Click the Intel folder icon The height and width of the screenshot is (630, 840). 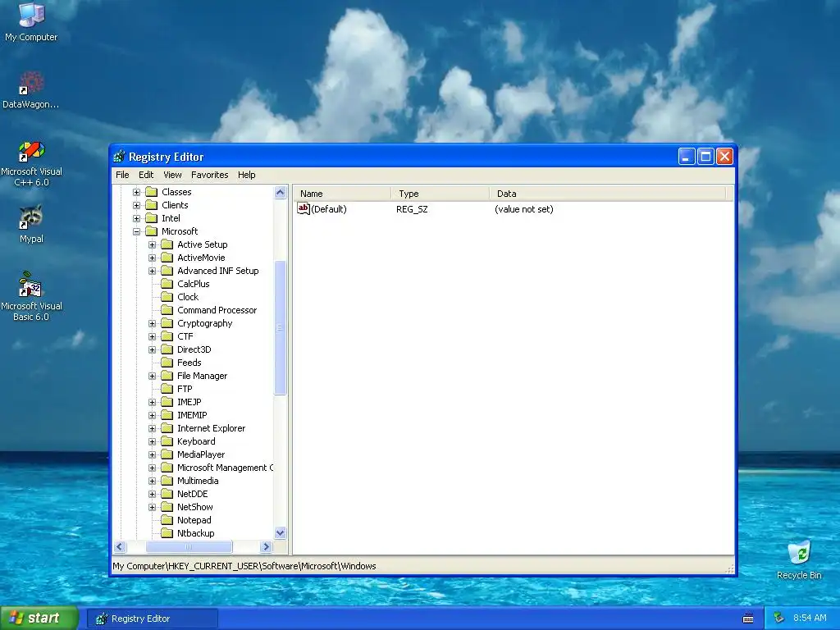[x=152, y=218]
